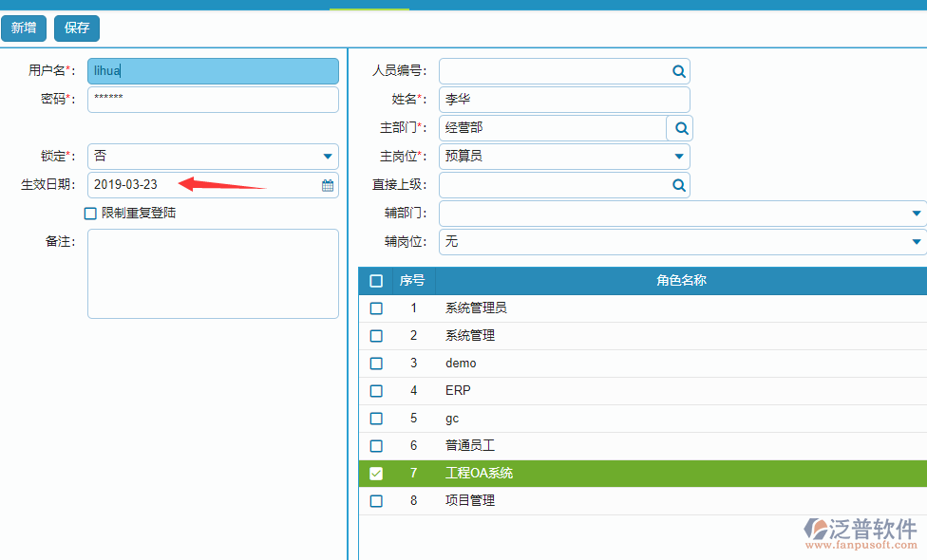Click inside the 用户名 input field
Viewport: 927px width, 560px height.
click(x=213, y=70)
